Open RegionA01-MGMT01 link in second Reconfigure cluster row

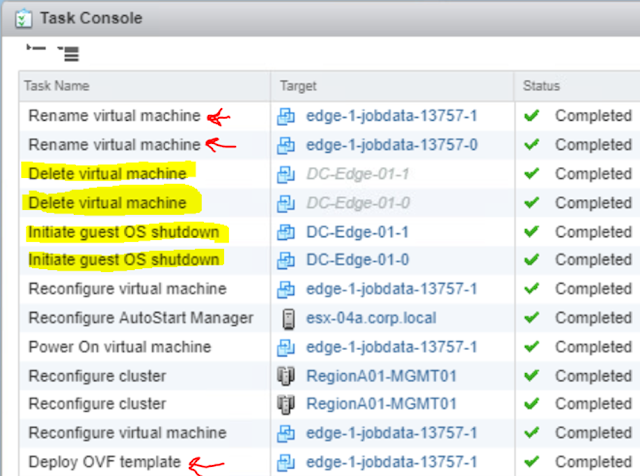coord(381,404)
